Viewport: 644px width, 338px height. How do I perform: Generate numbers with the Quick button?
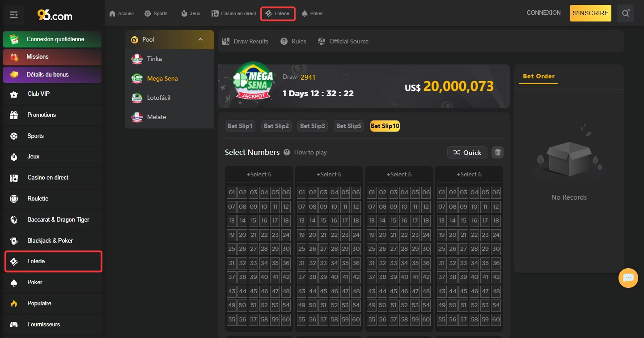tap(467, 152)
